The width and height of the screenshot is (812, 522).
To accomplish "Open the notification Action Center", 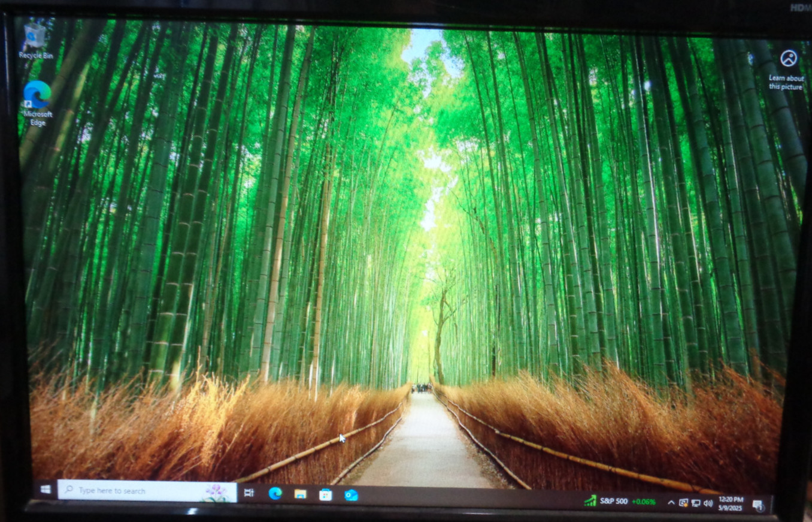I will [x=758, y=505].
